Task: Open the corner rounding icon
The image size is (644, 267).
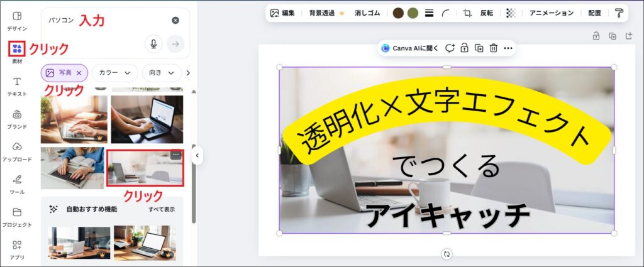Action: 446,13
